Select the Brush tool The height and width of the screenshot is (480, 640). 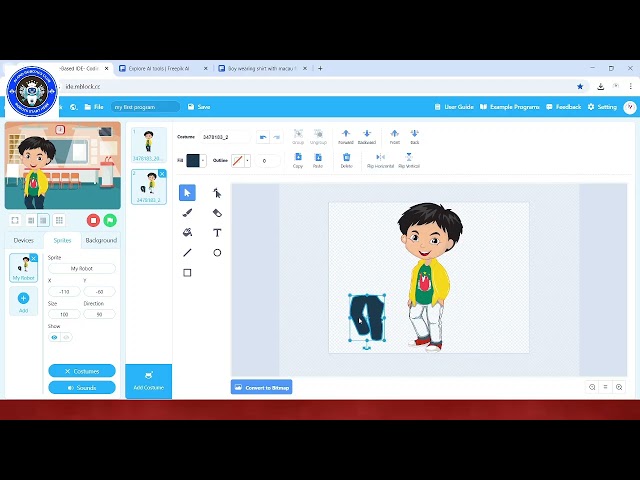coord(187,213)
